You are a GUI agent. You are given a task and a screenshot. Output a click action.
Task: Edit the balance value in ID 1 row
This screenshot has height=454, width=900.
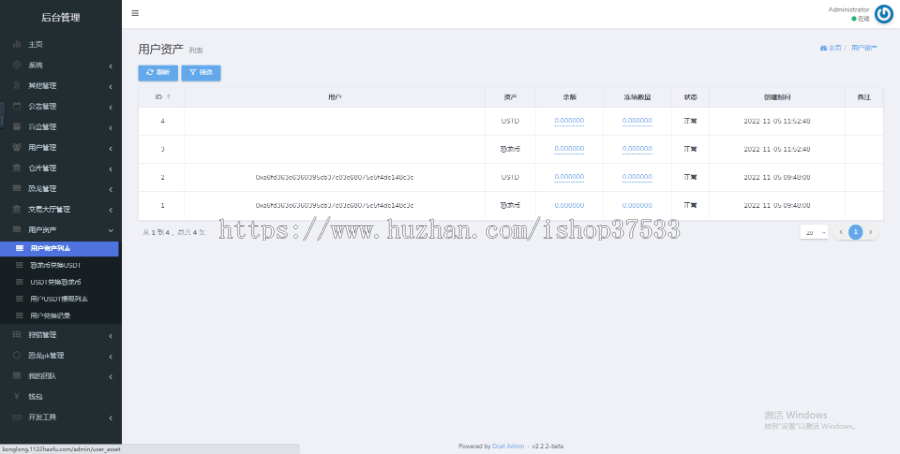[569, 205]
